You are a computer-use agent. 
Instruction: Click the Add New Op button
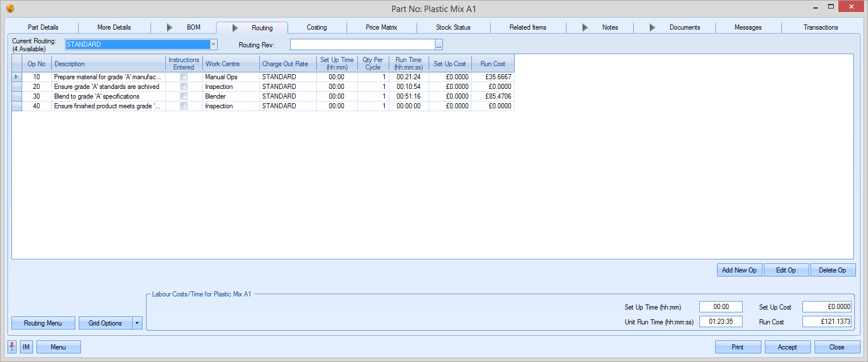tap(739, 270)
